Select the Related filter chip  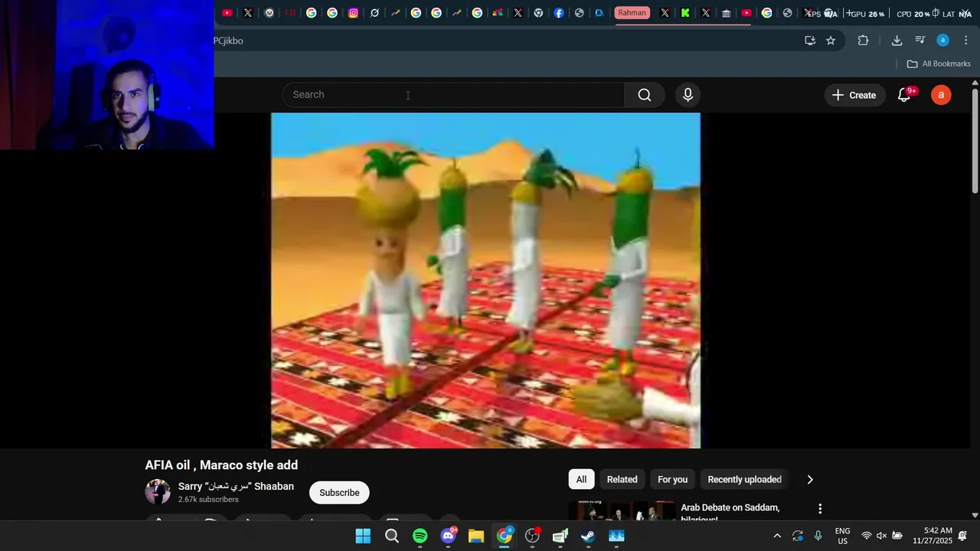[x=622, y=480]
